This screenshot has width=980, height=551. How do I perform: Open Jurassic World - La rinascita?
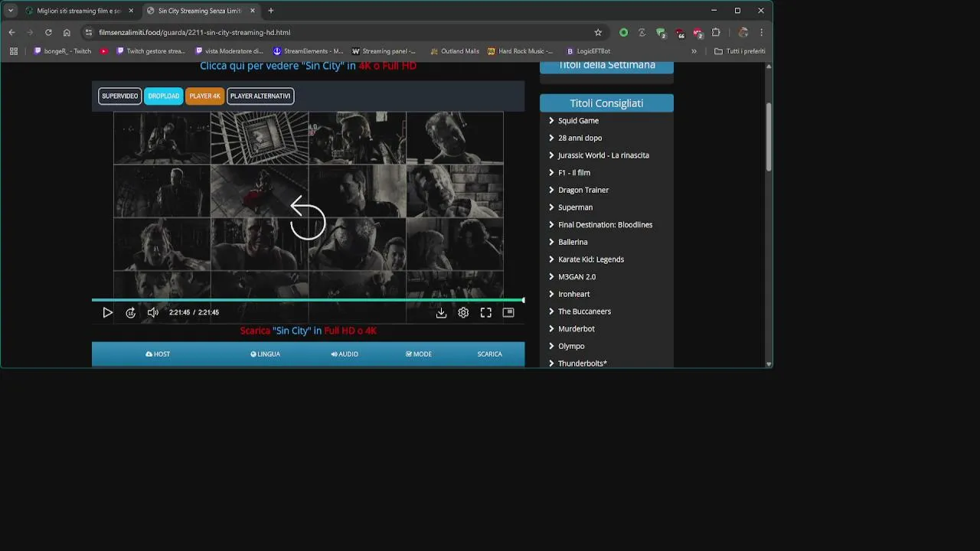tap(603, 155)
